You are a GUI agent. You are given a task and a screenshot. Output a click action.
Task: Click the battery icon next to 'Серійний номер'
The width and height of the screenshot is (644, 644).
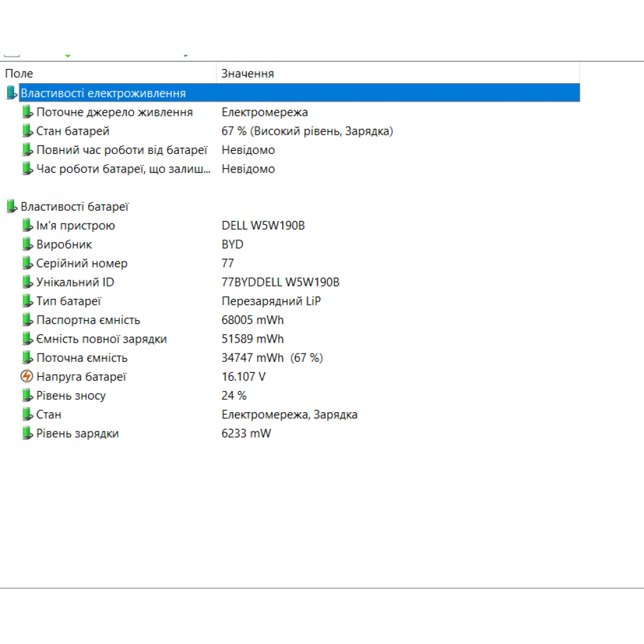click(28, 263)
